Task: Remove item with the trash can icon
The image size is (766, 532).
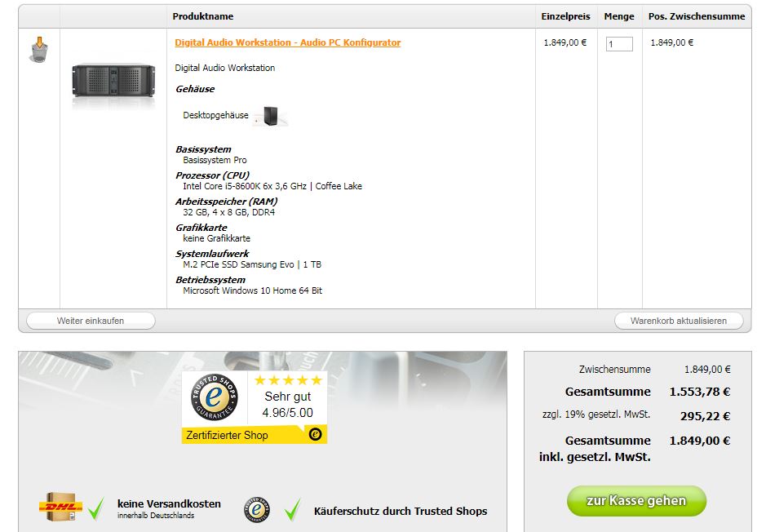Action: point(39,50)
